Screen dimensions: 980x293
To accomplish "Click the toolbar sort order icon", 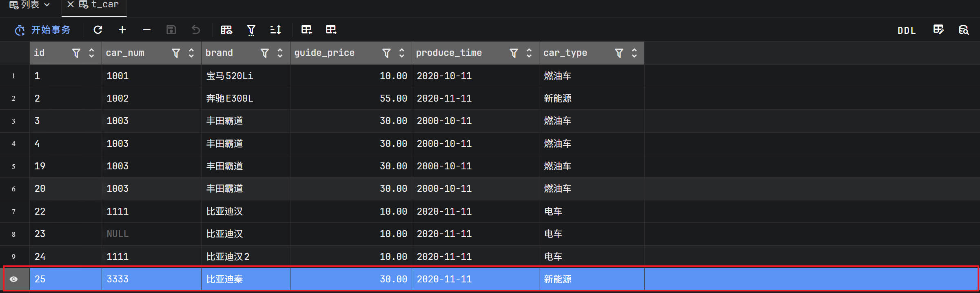I will (x=276, y=30).
